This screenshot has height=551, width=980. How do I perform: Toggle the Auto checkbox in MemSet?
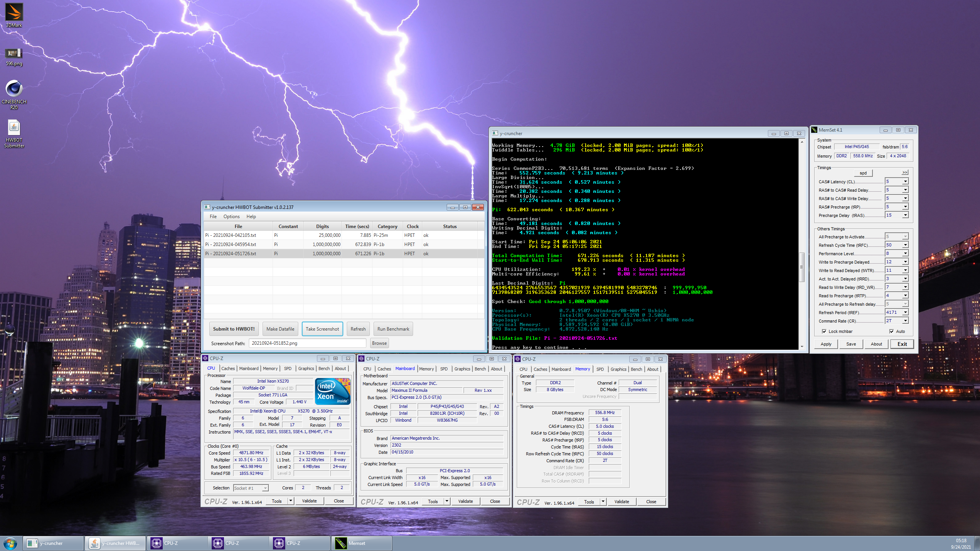892,331
